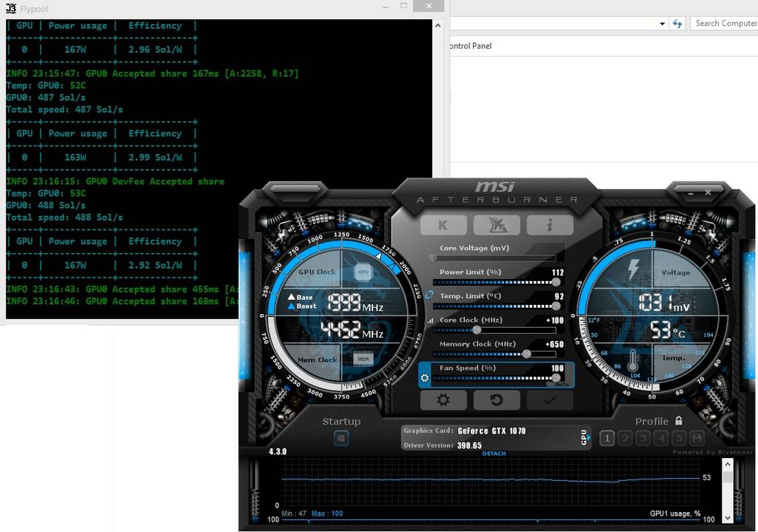Open the GPU selector next to graphics card

click(584, 437)
